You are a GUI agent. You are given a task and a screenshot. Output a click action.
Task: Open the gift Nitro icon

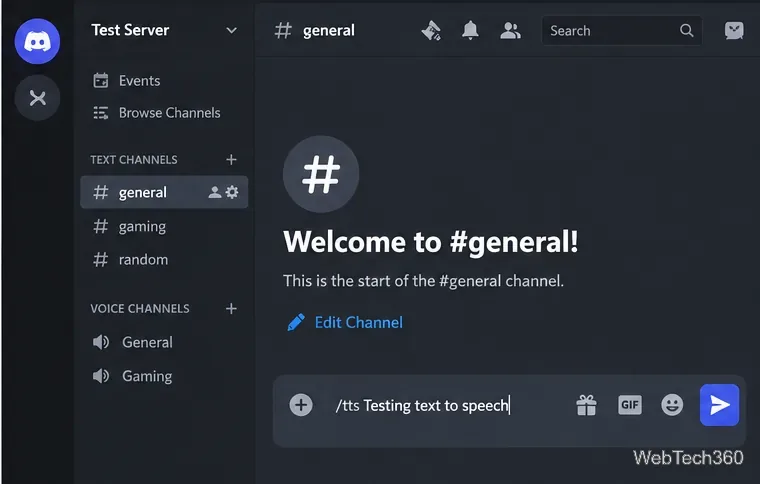[x=586, y=405]
